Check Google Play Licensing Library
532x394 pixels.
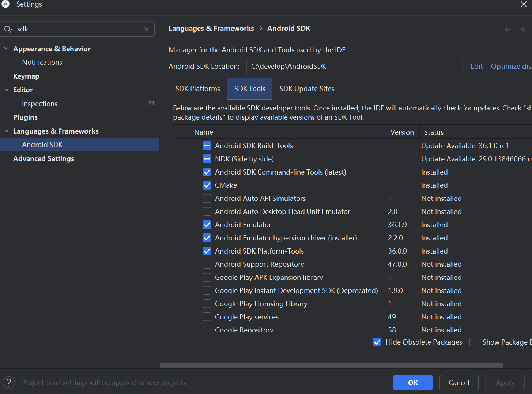tap(207, 304)
